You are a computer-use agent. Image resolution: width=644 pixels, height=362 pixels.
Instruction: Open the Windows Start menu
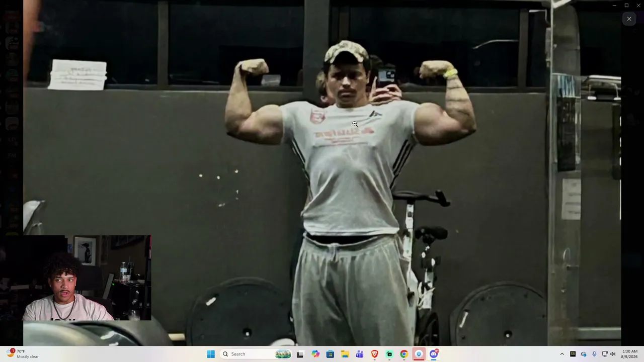pyautogui.click(x=211, y=354)
